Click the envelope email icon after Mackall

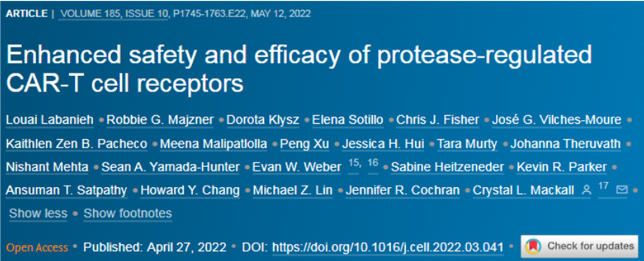622,190
